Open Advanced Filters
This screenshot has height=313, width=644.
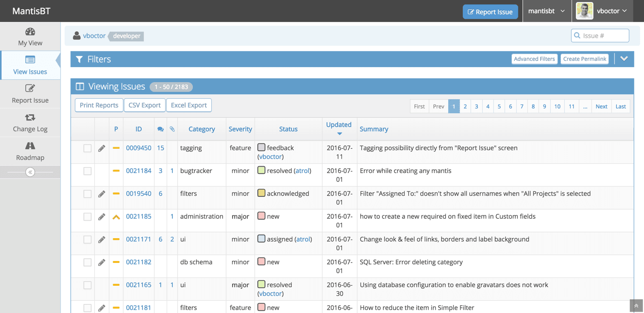[x=534, y=58]
